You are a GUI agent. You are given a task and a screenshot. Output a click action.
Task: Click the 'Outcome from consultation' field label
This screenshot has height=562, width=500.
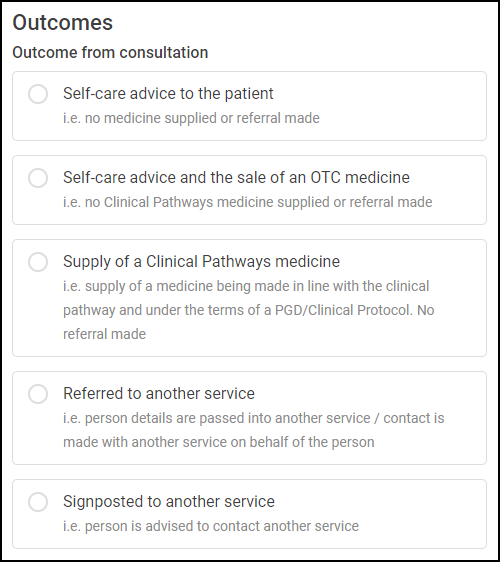pos(110,53)
